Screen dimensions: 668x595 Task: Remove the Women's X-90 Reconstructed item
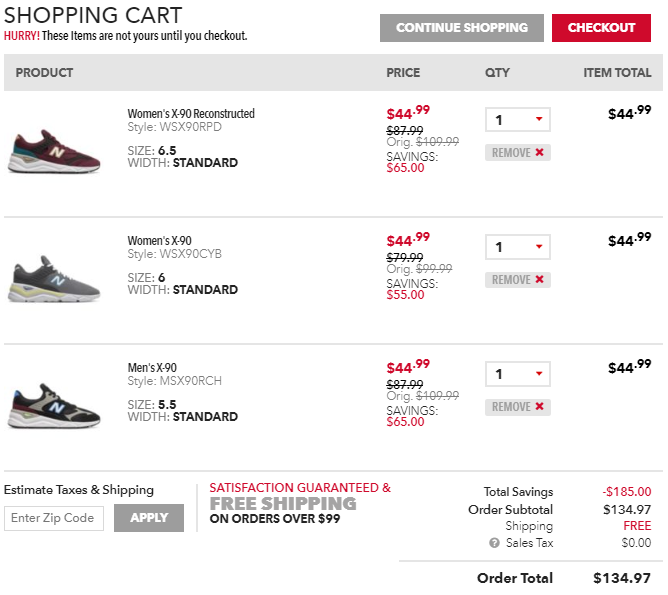(x=518, y=153)
